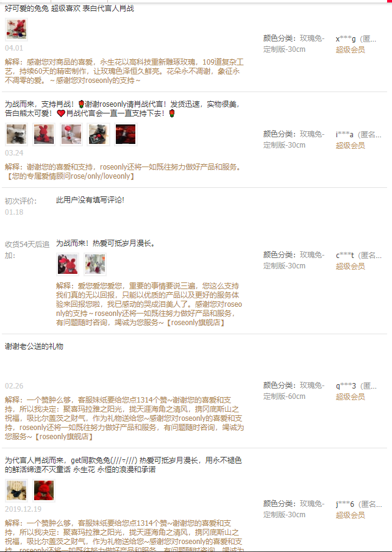
Task: Click the 超级会员 label under j***6
Action: tap(350, 515)
